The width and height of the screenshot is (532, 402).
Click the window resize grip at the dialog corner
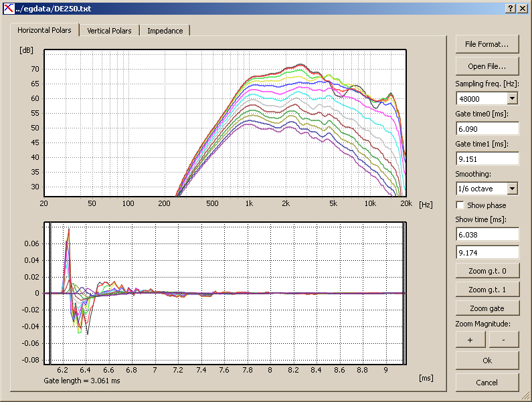[x=525, y=396]
